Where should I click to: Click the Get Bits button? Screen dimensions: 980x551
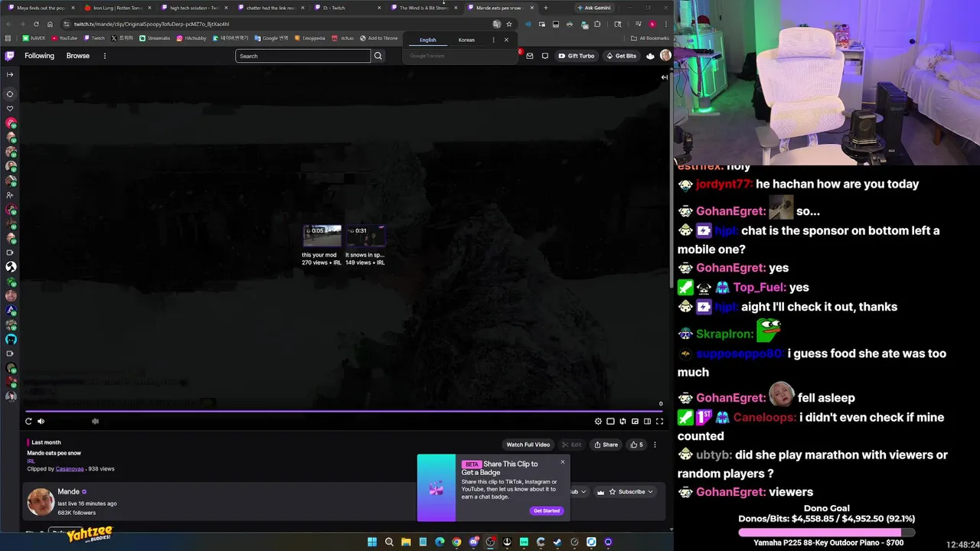(621, 56)
